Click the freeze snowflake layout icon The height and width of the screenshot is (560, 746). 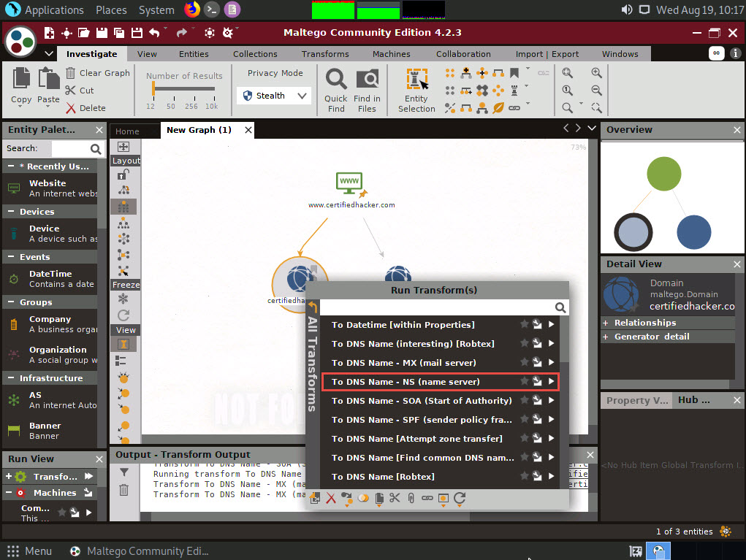pos(123,299)
